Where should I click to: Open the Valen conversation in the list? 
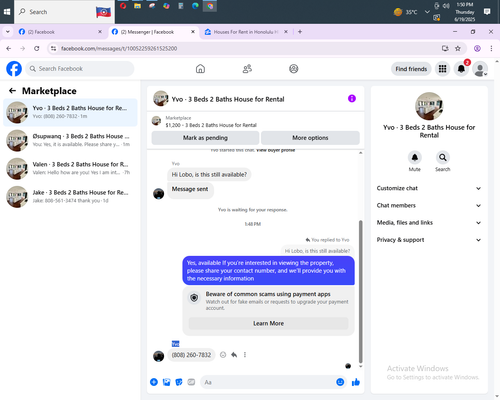[70, 168]
